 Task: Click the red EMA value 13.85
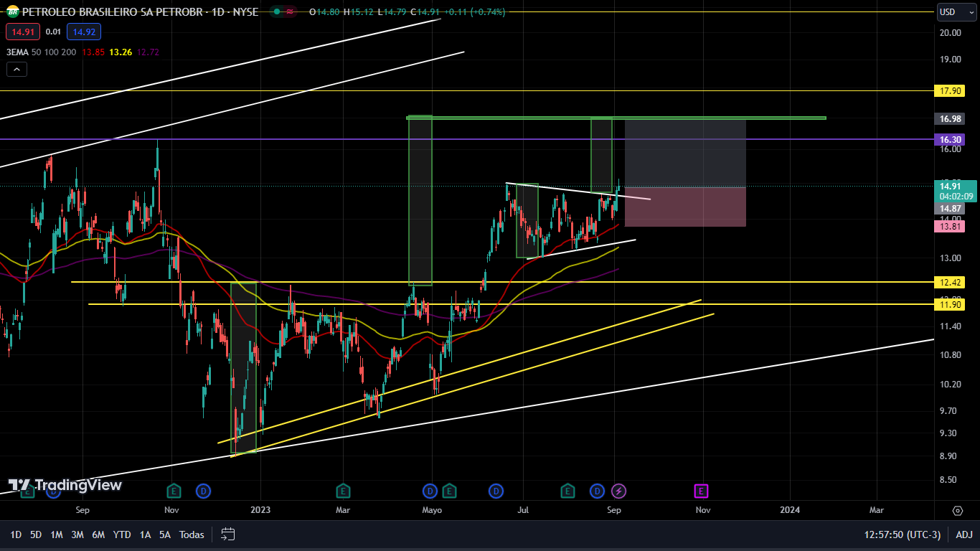click(93, 52)
